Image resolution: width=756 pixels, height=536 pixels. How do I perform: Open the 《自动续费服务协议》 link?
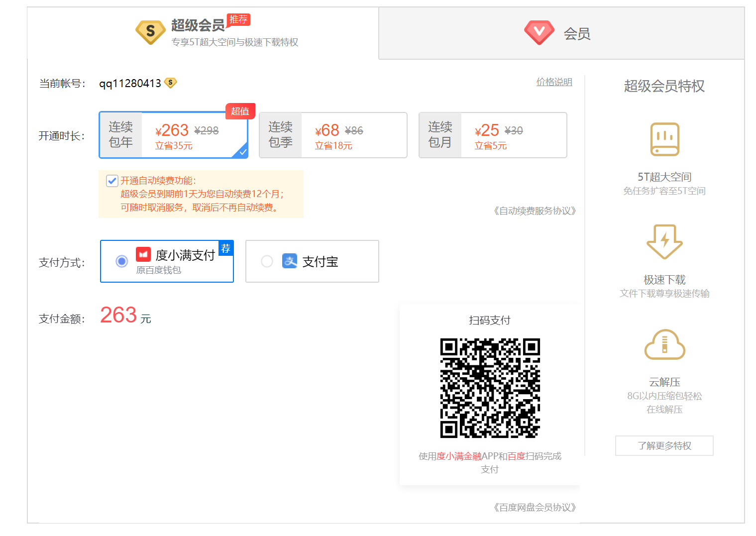tap(535, 211)
